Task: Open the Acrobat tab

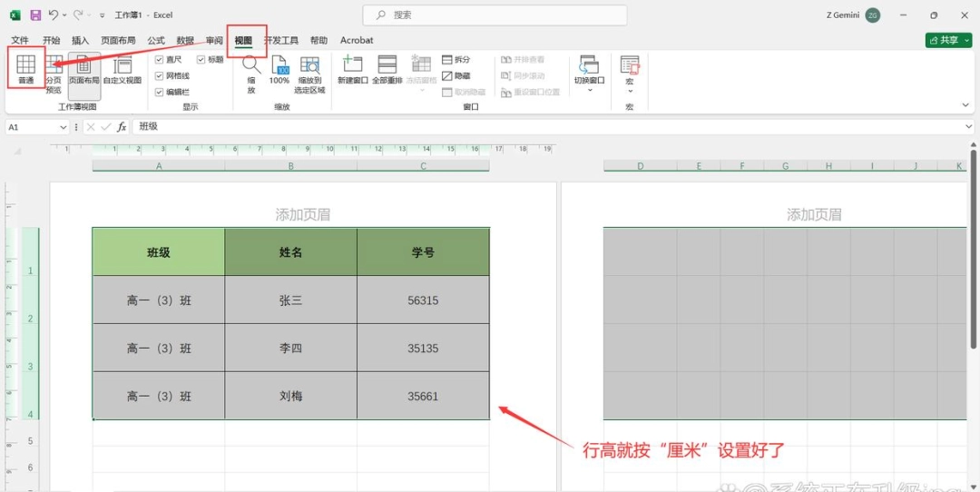Action: (357, 40)
